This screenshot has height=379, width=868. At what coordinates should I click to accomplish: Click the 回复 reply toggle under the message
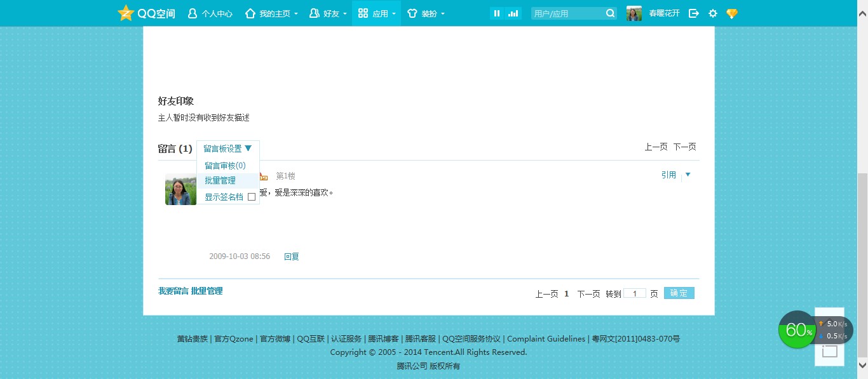[291, 256]
